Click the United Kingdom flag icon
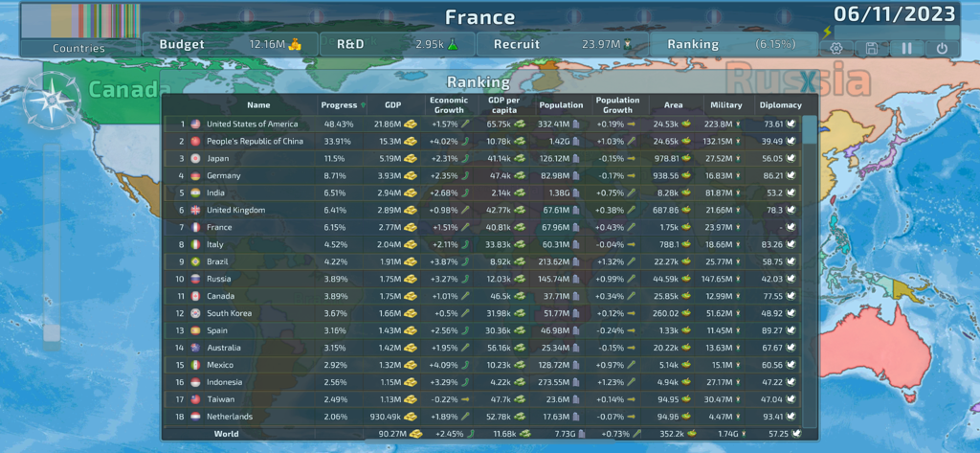This screenshot has width=980, height=453. [195, 211]
